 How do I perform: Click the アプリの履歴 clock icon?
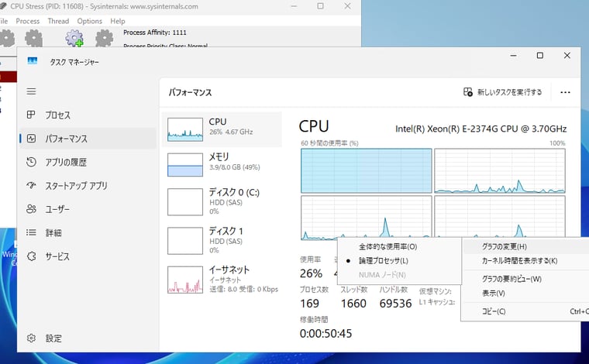tap(31, 162)
